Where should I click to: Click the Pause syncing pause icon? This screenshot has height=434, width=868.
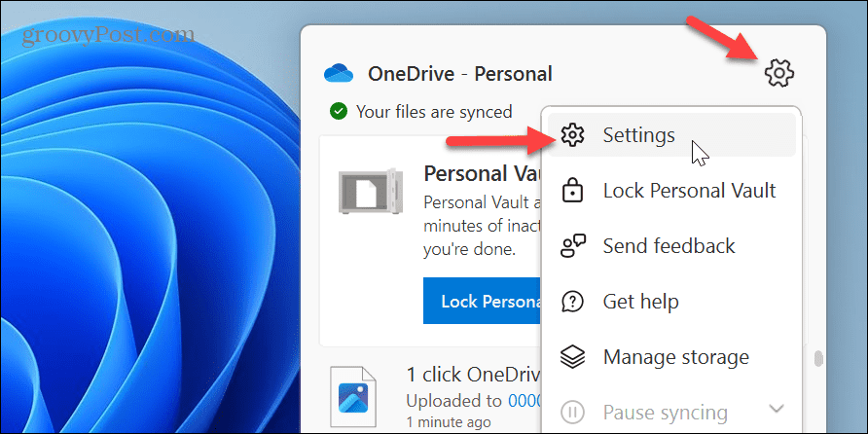point(572,413)
